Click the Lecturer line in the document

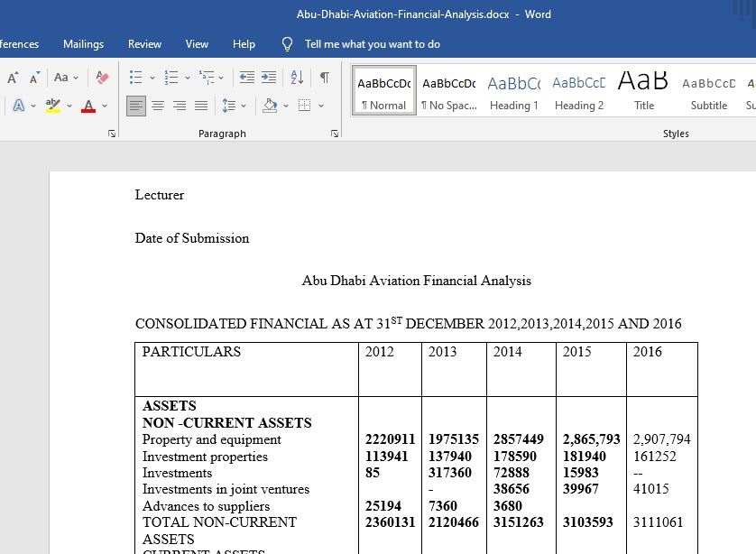click(x=160, y=195)
